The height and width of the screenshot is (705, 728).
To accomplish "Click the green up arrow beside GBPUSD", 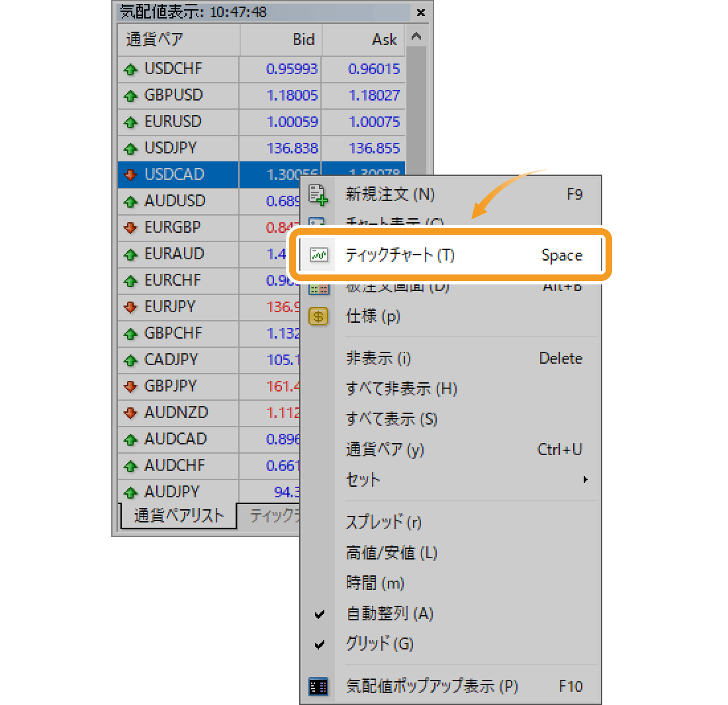I will tap(131, 96).
